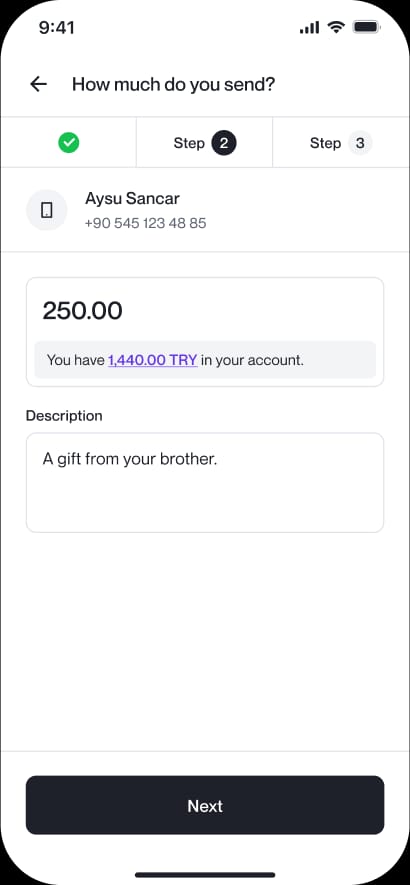Tap the Wi-Fi status icon

click(336, 27)
